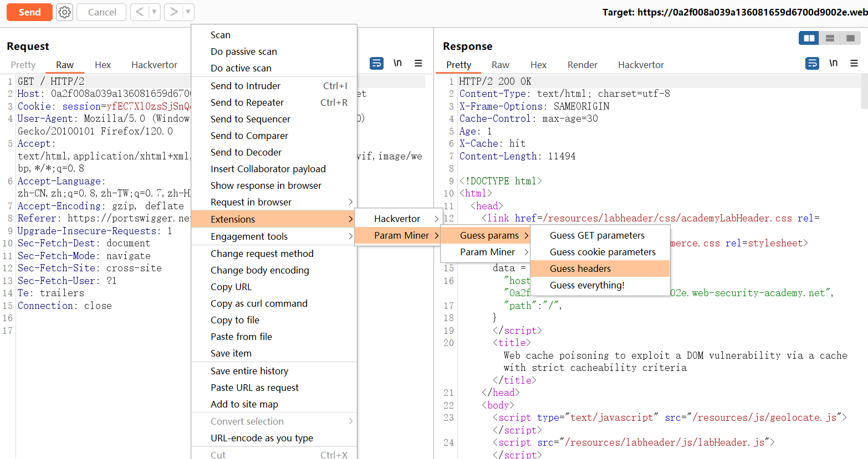This screenshot has width=868, height=459.
Task: Open the Repeater settings gear icon
Action: (x=65, y=12)
